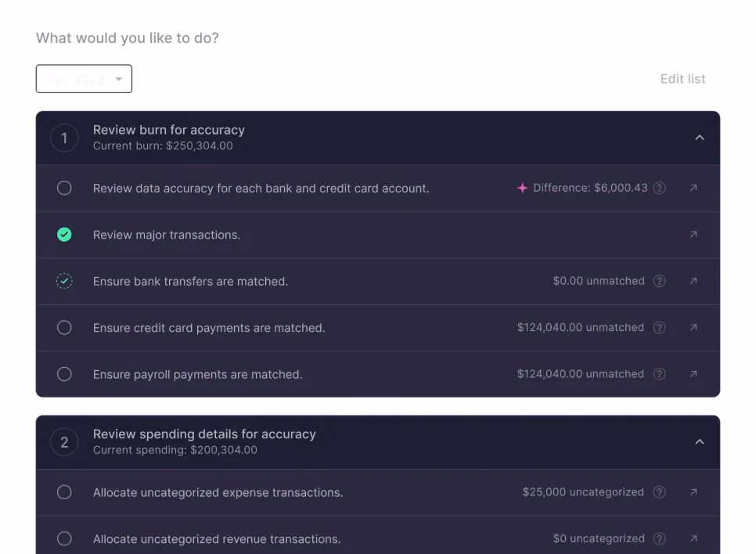Open arrow icon for uncategorized revenue transactions
The image size is (756, 554).
[x=693, y=538]
